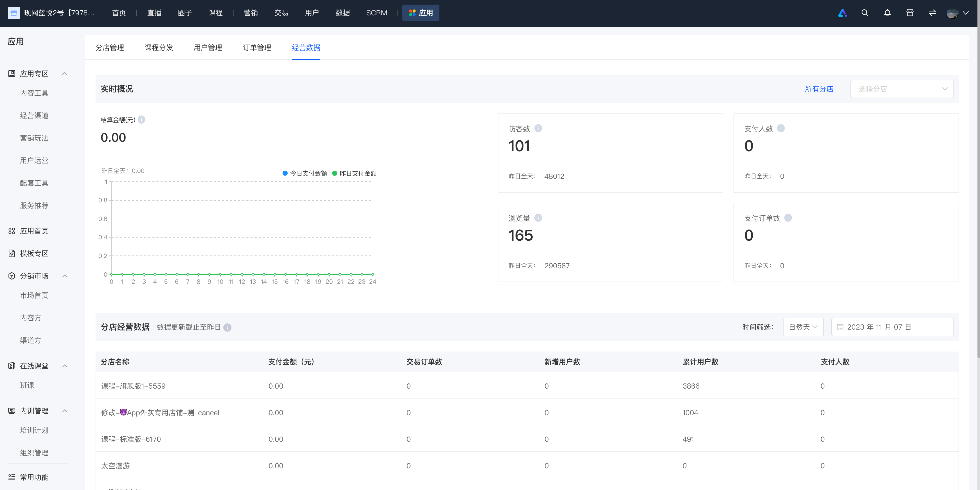Toggle 今日支付金额 legend series in chart
980x490 pixels.
(x=305, y=173)
